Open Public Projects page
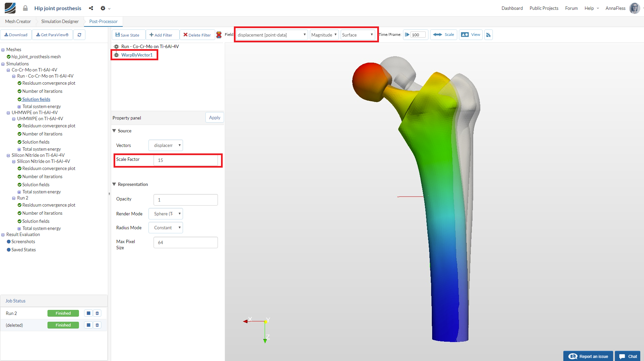644x361 pixels. 544,8
